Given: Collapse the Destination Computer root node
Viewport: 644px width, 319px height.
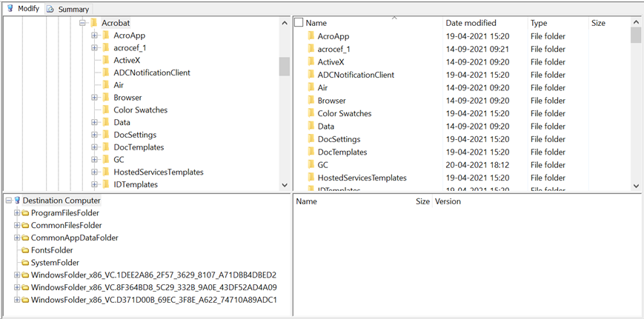Looking at the screenshot, I should pyautogui.click(x=9, y=201).
